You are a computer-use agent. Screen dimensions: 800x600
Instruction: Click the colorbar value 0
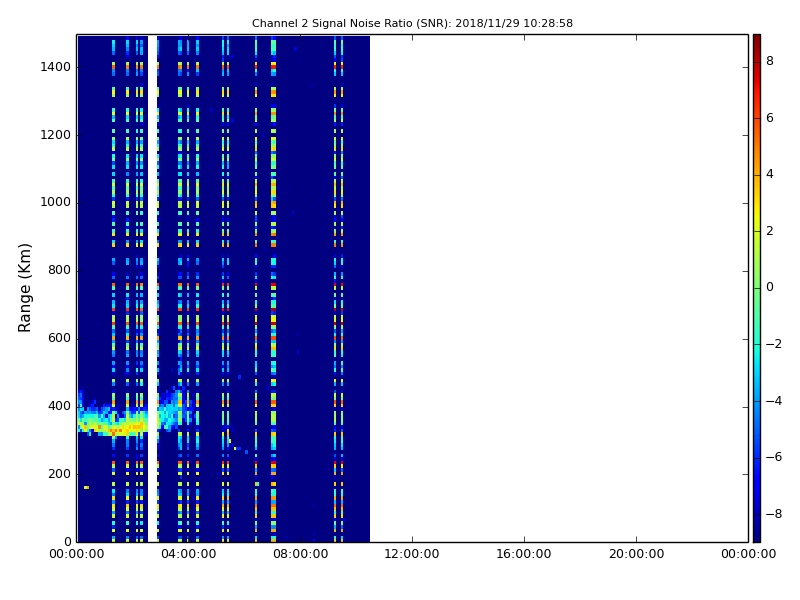click(x=770, y=287)
